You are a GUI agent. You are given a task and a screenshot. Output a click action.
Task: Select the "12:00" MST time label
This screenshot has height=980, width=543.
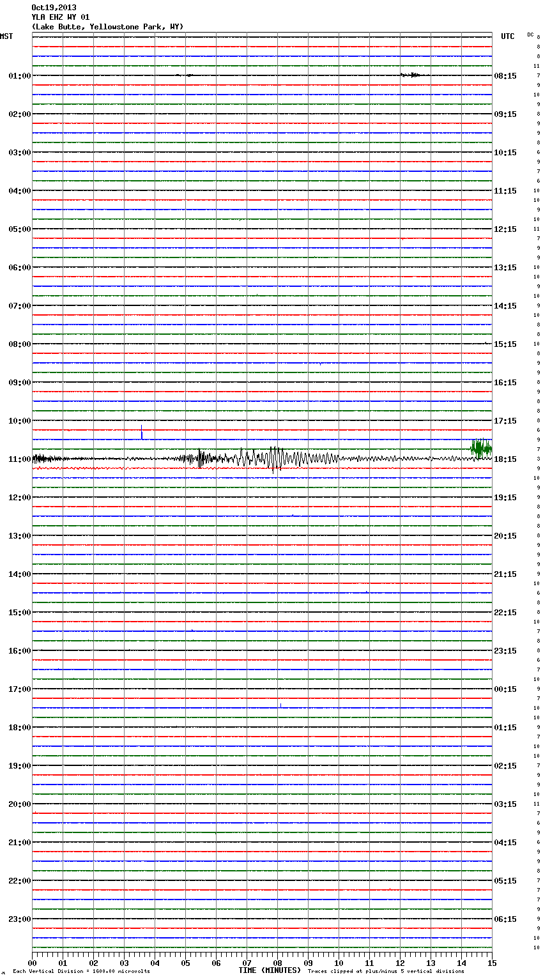tap(20, 498)
